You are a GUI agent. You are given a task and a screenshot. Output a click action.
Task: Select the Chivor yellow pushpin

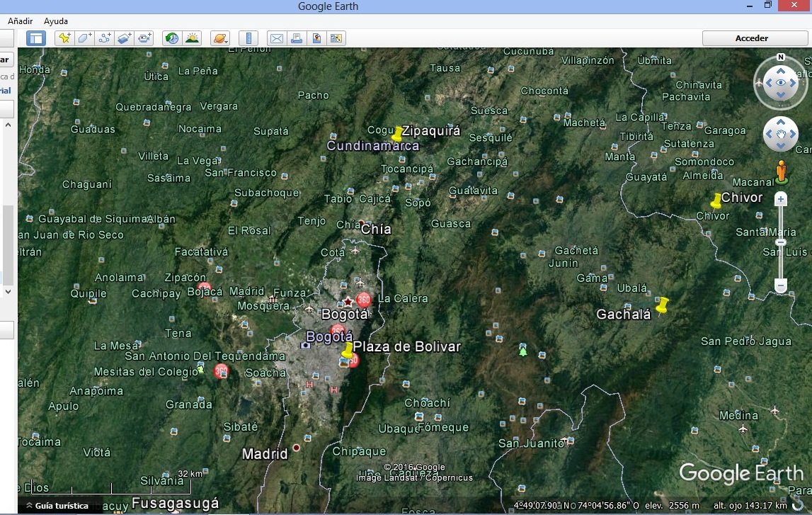pyautogui.click(x=716, y=200)
